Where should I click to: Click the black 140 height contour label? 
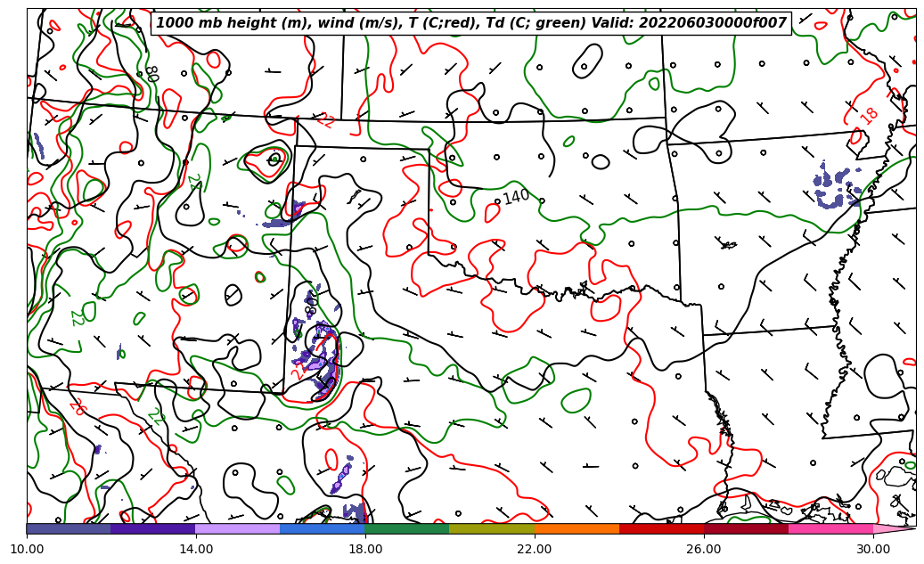pyautogui.click(x=516, y=197)
